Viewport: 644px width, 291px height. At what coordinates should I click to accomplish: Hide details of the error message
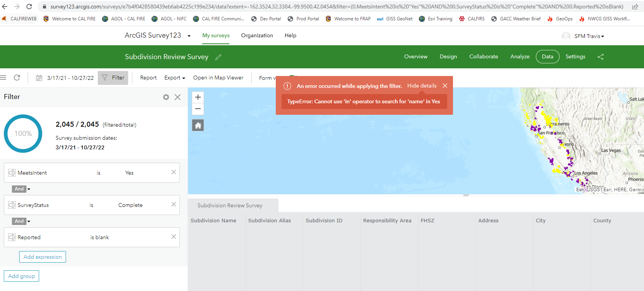click(x=422, y=86)
